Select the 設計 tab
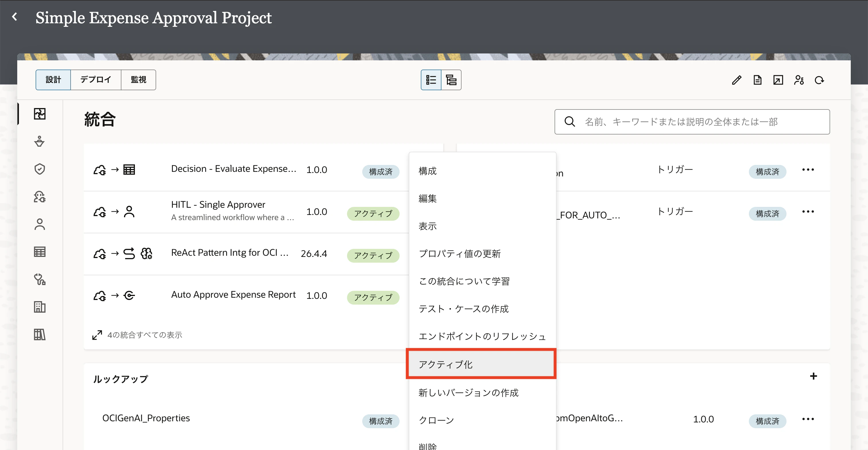The width and height of the screenshot is (868, 450). click(x=53, y=80)
